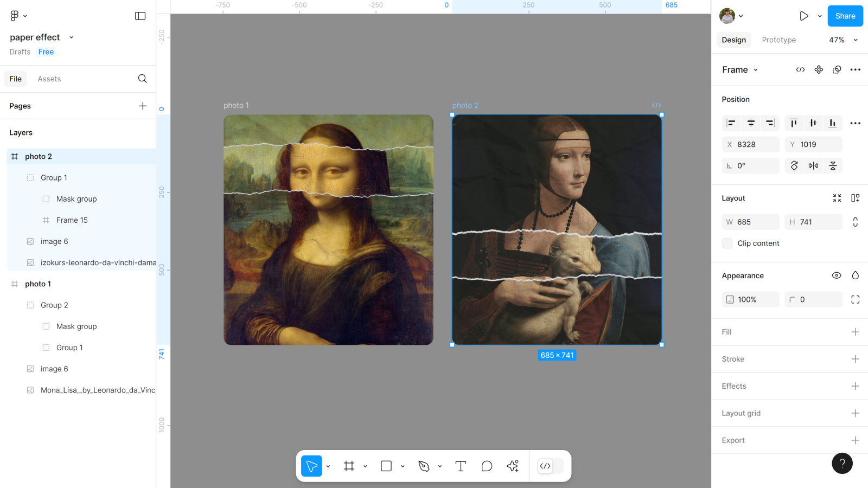Open the 47% zoom dropdown
This screenshot has height=488, width=868.
pyautogui.click(x=843, y=40)
